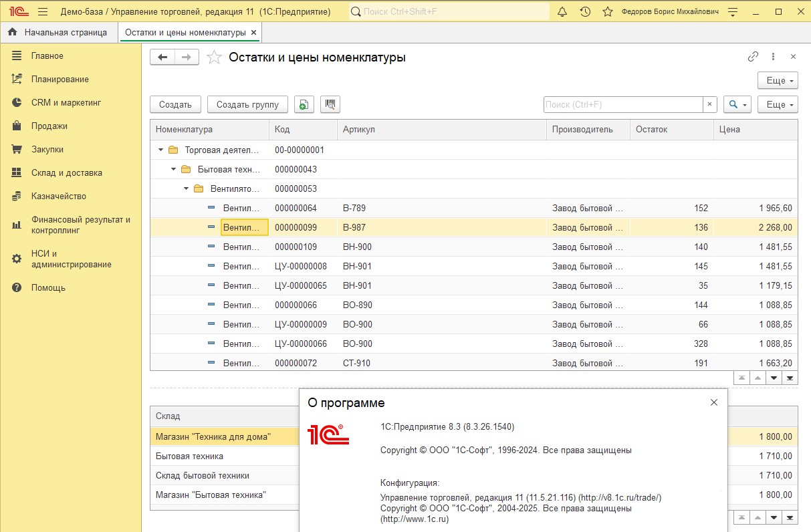This screenshot has height=532, width=811.
Task: Collapse the Вентилято... group
Action: click(x=187, y=188)
